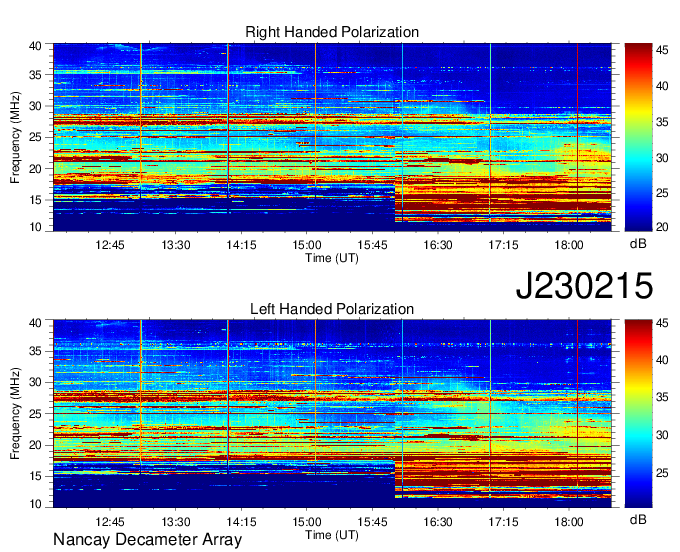The image size is (680, 552).
Task: Click the 13:30 tick label in the top plot
Action: (176, 245)
